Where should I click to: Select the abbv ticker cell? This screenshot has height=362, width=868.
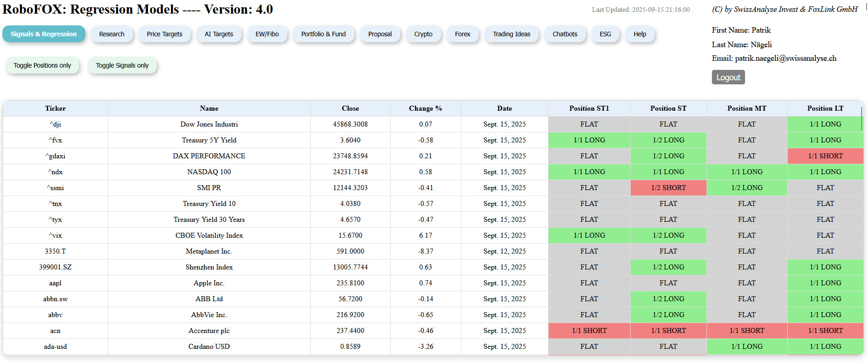(x=55, y=315)
